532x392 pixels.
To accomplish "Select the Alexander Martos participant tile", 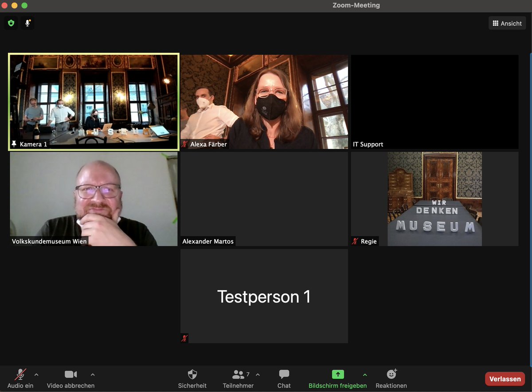I will click(x=264, y=199).
